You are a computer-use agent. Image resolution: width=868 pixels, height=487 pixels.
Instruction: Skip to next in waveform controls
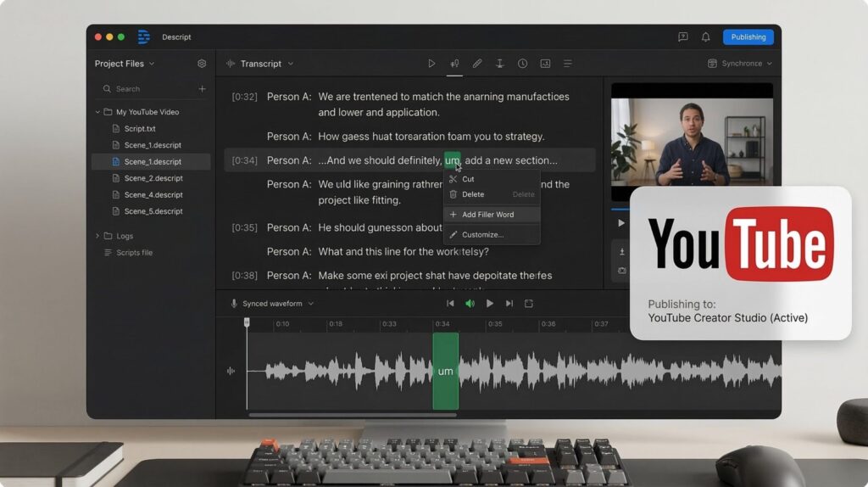[509, 304]
